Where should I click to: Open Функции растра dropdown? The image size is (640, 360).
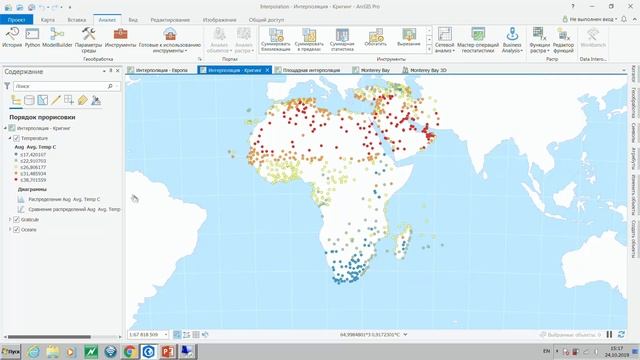pos(540,40)
